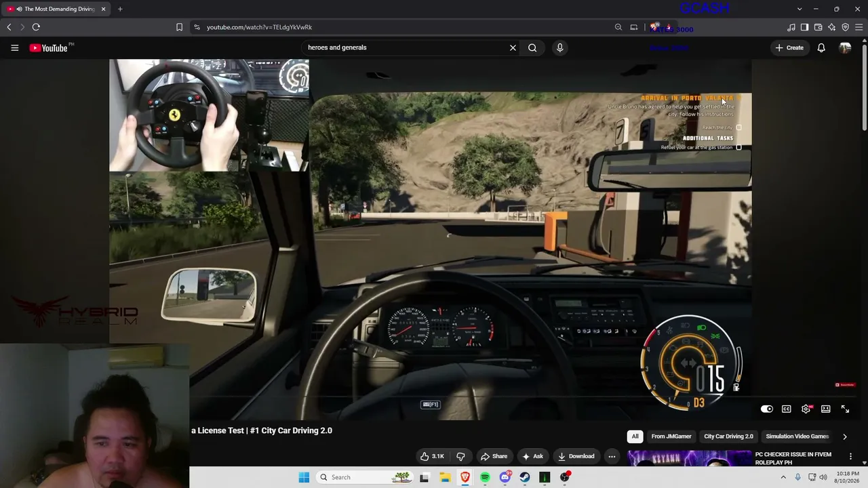Open the Windows Start menu
868x488 pixels.
click(x=304, y=477)
